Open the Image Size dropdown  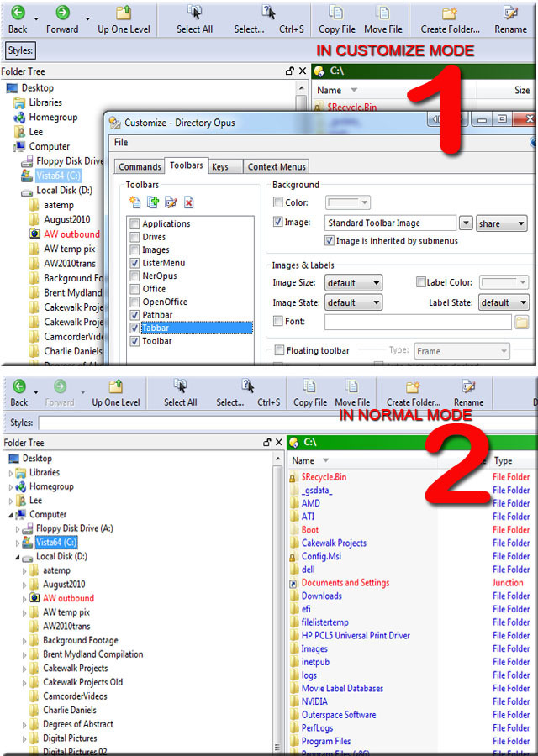click(x=353, y=283)
